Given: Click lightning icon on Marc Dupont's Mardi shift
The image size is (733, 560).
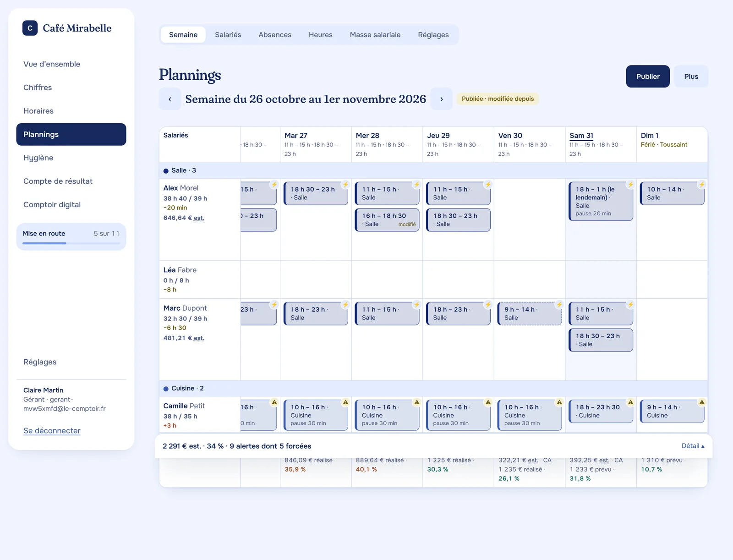Looking at the screenshot, I should (x=345, y=305).
